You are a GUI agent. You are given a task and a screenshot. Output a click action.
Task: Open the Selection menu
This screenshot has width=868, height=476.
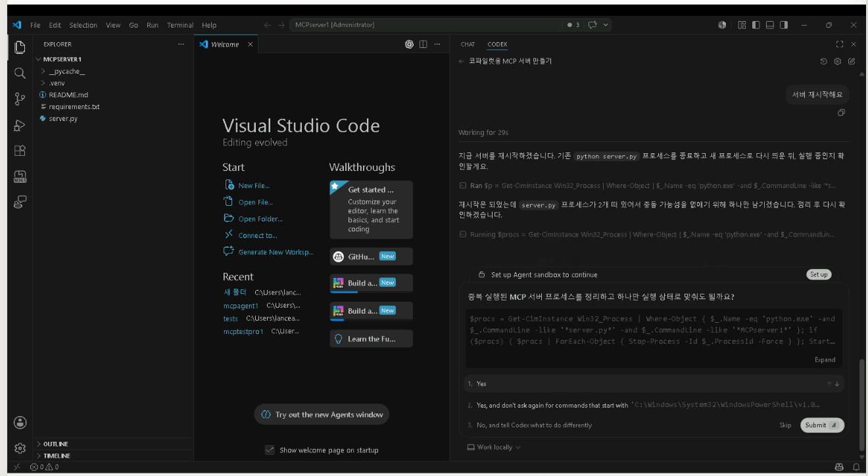tap(84, 25)
